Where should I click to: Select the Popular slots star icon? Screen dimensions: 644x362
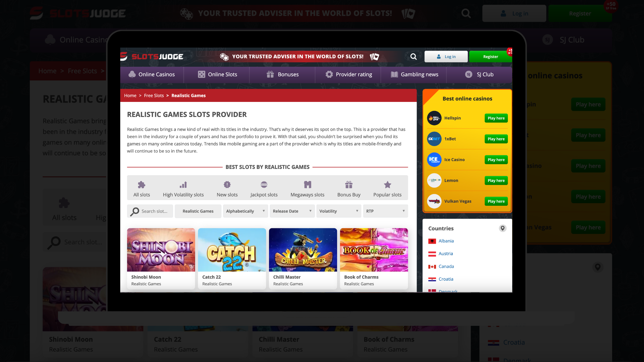click(x=387, y=185)
